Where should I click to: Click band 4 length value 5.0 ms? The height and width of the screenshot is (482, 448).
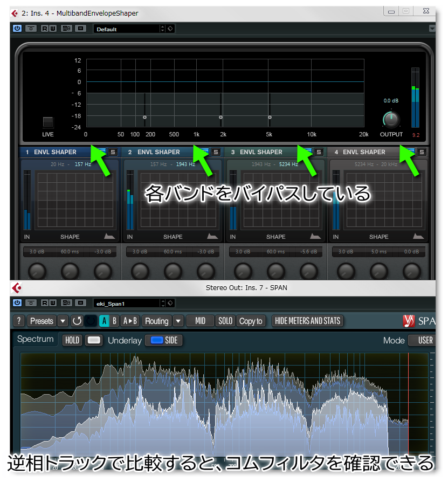coord(378,251)
